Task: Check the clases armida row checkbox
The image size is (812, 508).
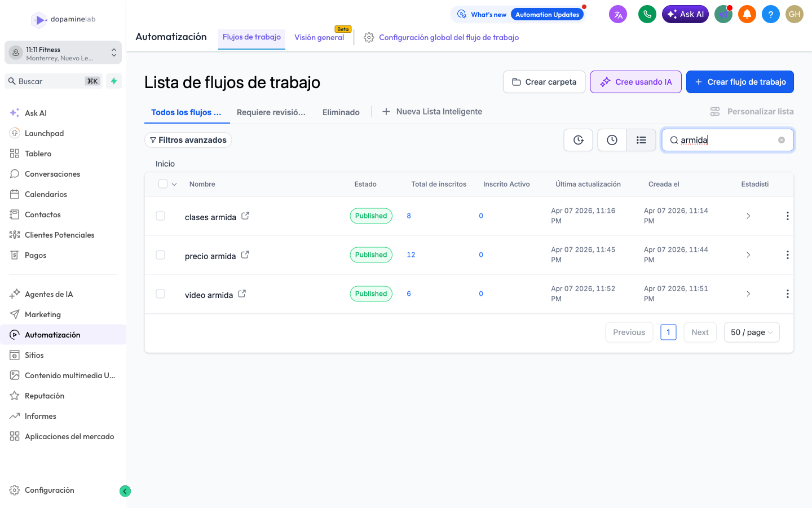Action: [161, 216]
